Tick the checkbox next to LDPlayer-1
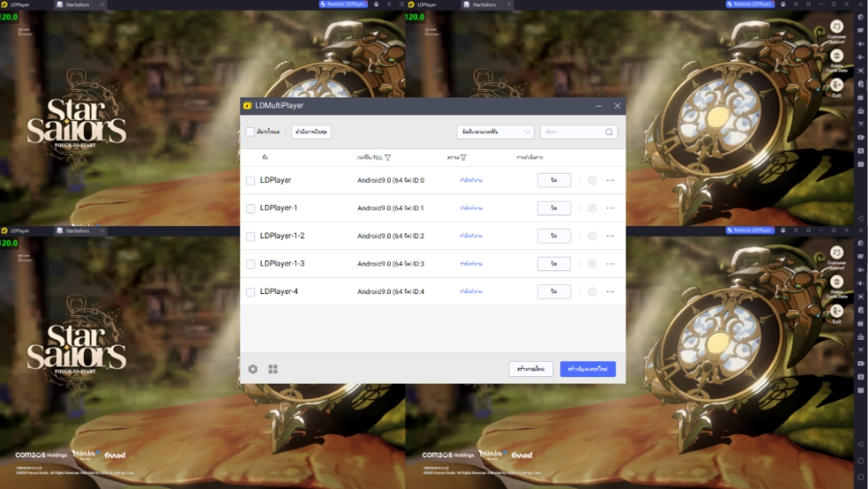Screen dimensions: 868x489 [x=250, y=208]
